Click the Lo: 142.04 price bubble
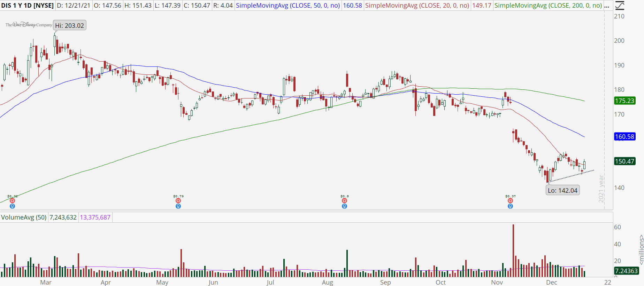Screen dimensions: 644x286 tap(562, 190)
